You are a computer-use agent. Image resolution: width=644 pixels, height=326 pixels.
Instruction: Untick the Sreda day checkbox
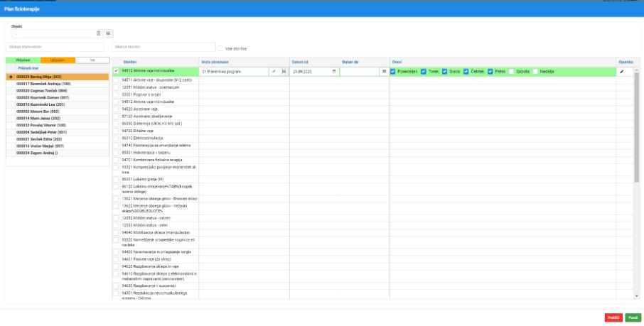(445, 72)
